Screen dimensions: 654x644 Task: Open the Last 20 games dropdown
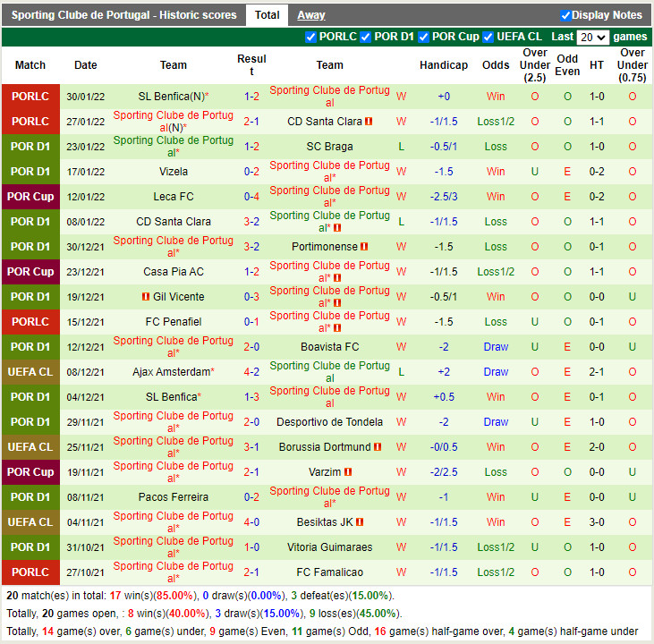[592, 38]
